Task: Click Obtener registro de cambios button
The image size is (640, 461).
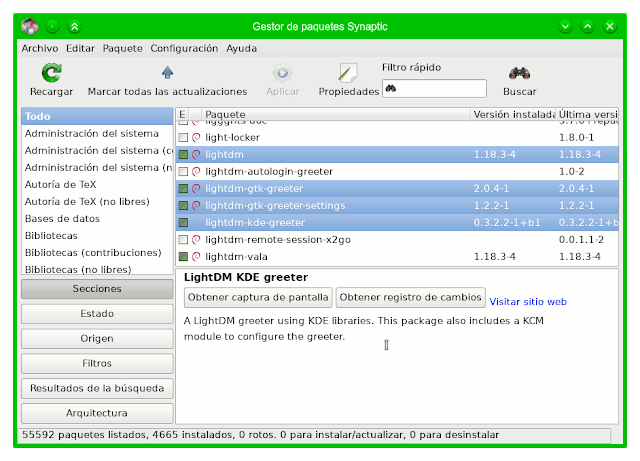Action: tap(410, 297)
